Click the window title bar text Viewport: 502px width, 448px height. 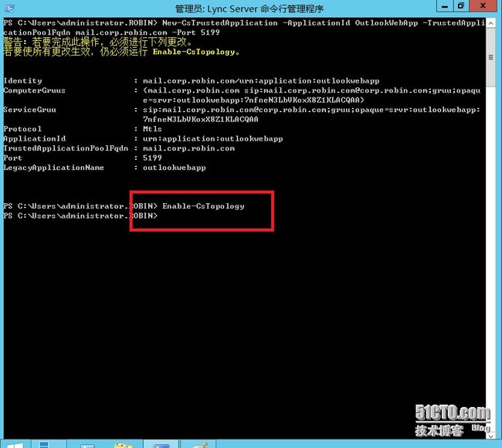(249, 8)
